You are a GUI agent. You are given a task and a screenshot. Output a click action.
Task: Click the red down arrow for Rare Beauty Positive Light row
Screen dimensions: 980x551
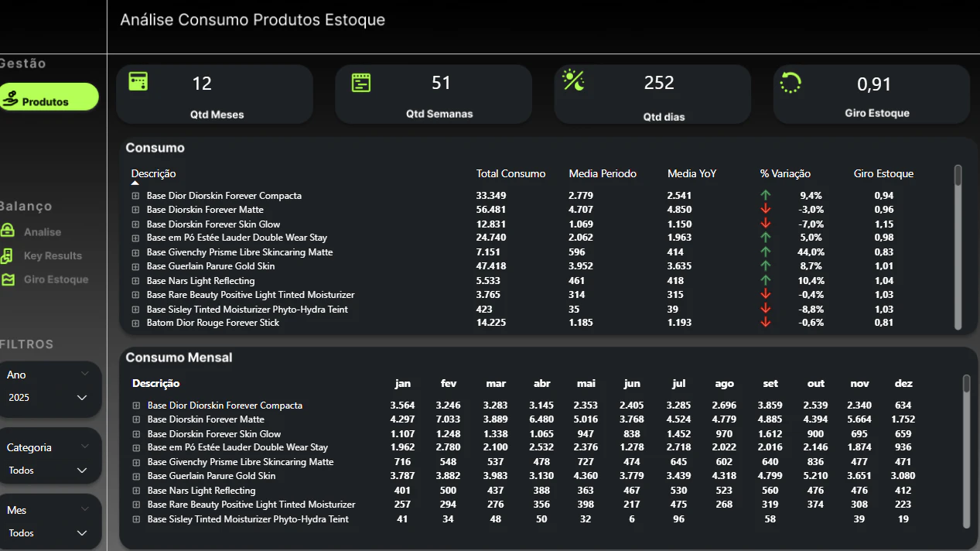[766, 294]
